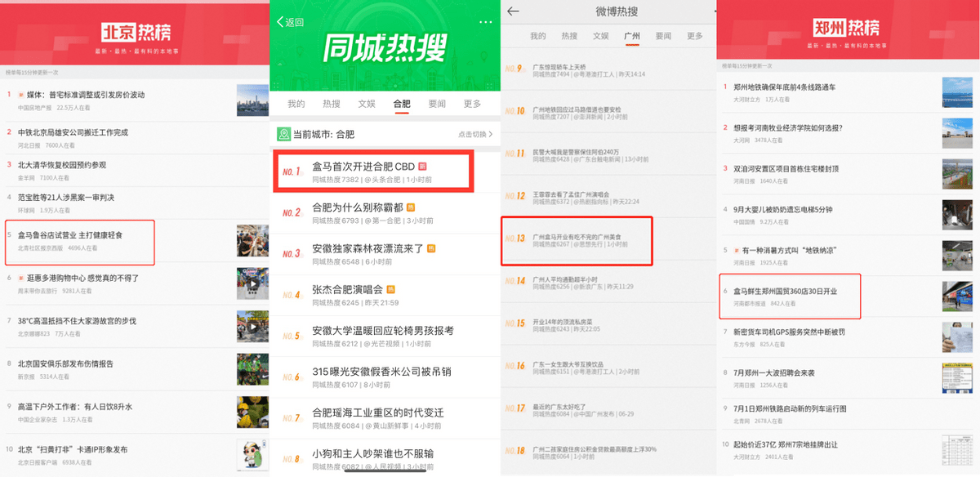Click the location pin icon beside 当前城市
Image resolution: width=980 pixels, height=477 pixels.
pos(283,134)
